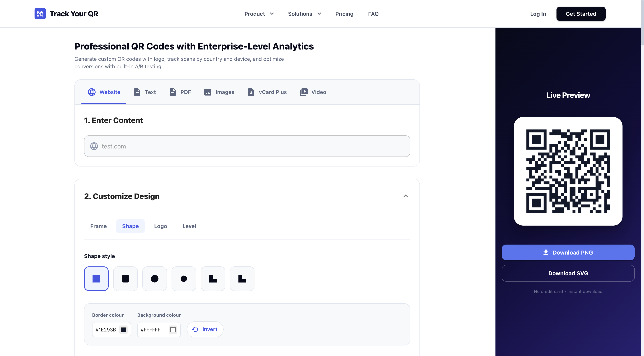Select the vCard Plus QR type

(x=267, y=92)
